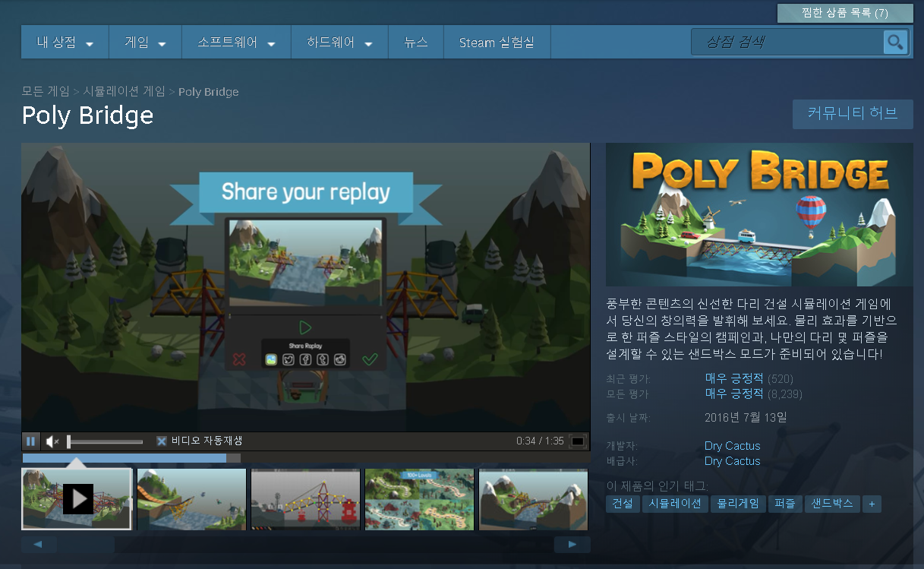Focus the 상점 검색 search field

tap(787, 42)
